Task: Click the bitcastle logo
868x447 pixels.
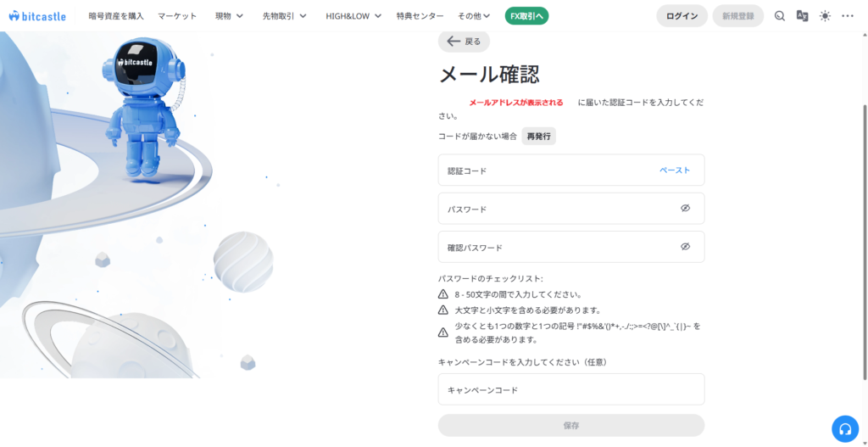Action: [x=39, y=15]
